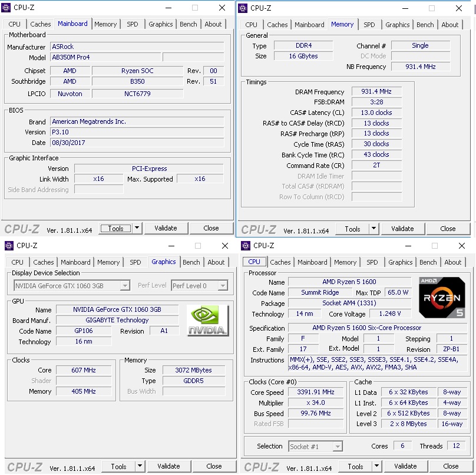Click the CPU-Z app icon in Graphics window title bar

click(x=9, y=245)
